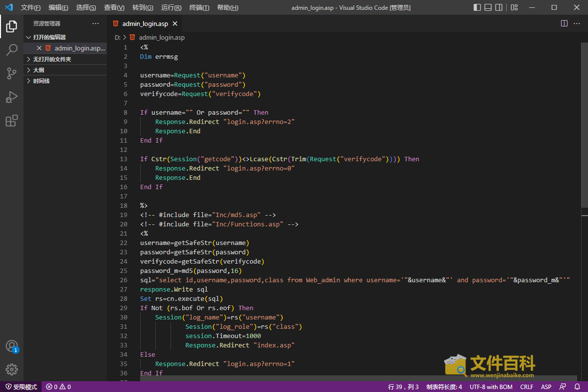Viewport: 588px width, 392px height.
Task: Open the Search view in activity bar
Action: click(12, 50)
